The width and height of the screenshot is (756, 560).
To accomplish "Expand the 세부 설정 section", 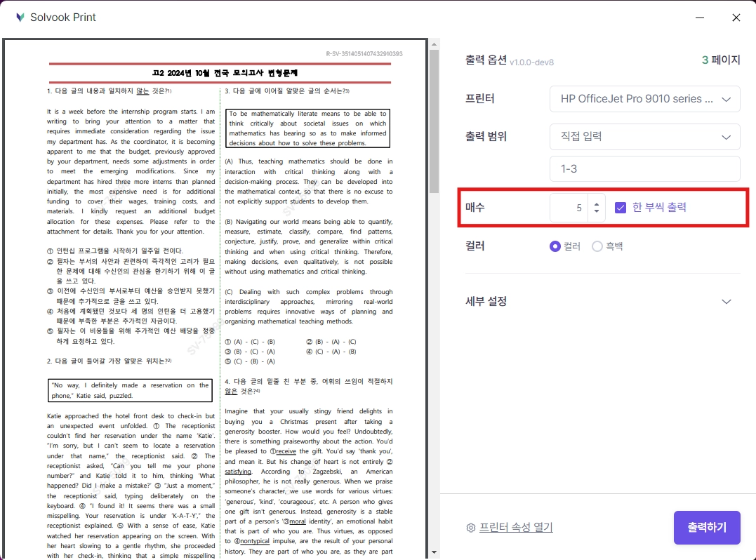I will point(598,302).
